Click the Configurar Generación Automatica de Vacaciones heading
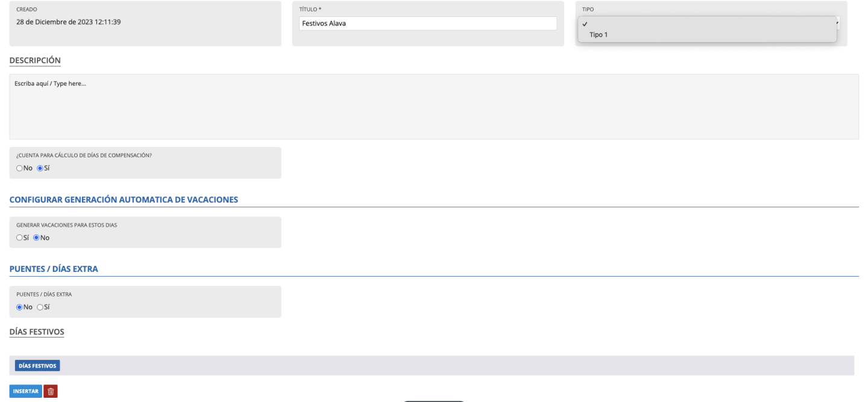 pos(124,199)
